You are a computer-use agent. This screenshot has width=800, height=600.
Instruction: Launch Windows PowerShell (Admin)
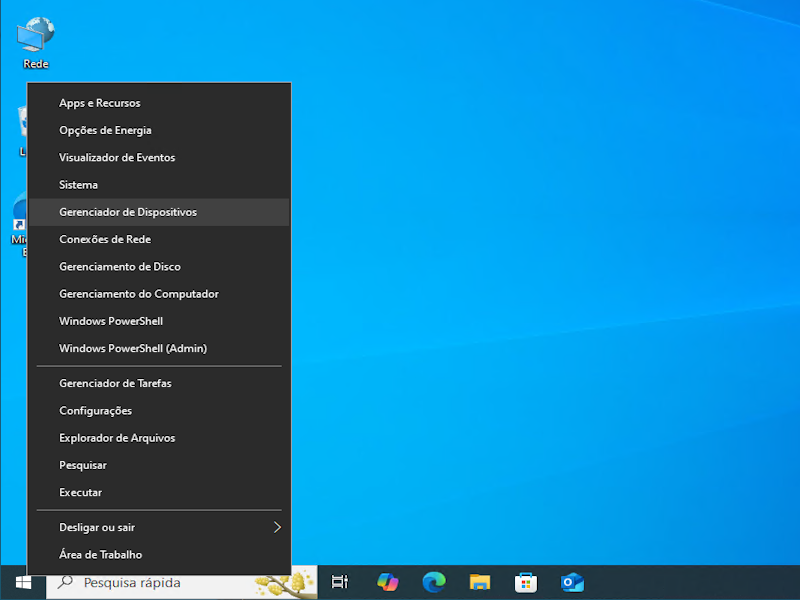coord(159,348)
